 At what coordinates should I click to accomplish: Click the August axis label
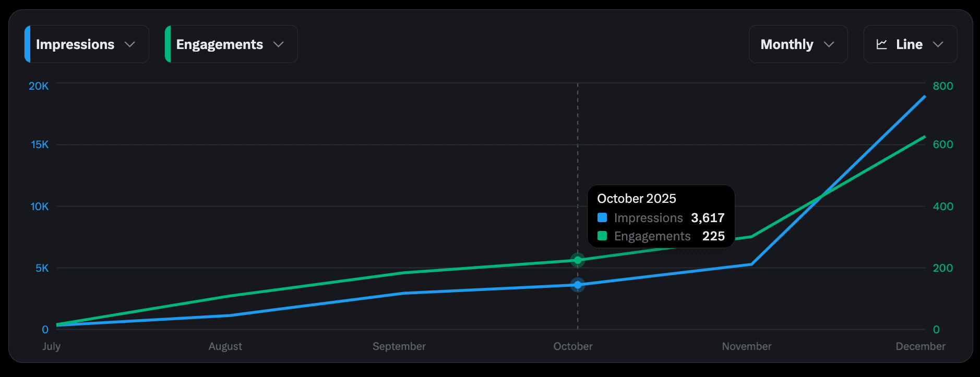click(x=225, y=346)
